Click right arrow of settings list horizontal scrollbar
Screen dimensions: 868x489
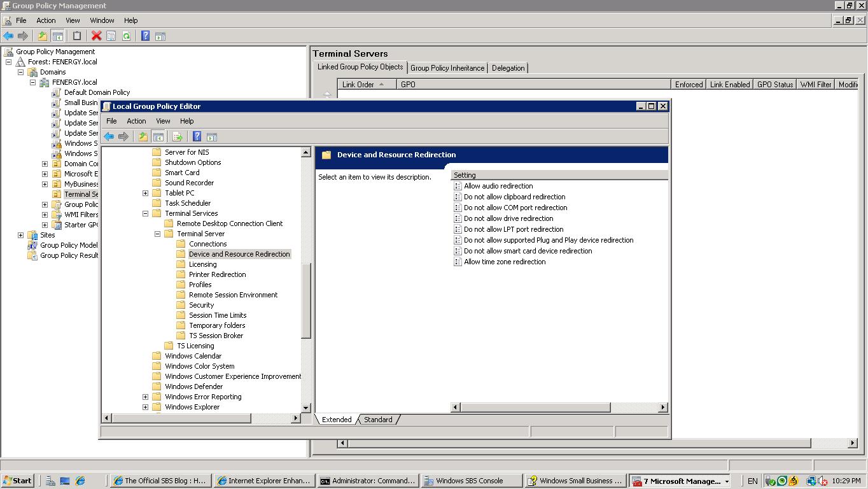point(663,407)
